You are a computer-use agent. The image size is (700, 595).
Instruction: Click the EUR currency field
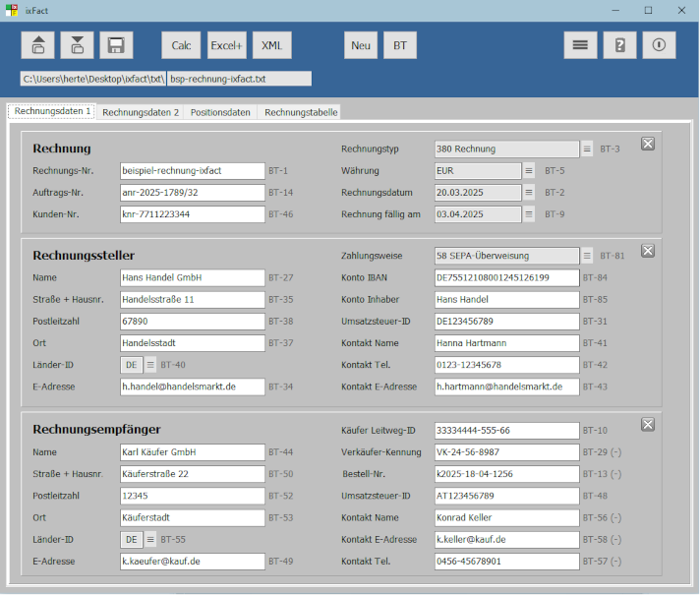pyautogui.click(x=478, y=171)
